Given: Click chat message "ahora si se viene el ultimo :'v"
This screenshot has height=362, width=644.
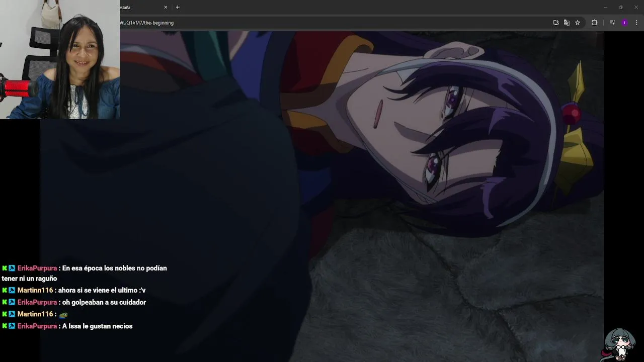Looking at the screenshot, I should 102,290.
